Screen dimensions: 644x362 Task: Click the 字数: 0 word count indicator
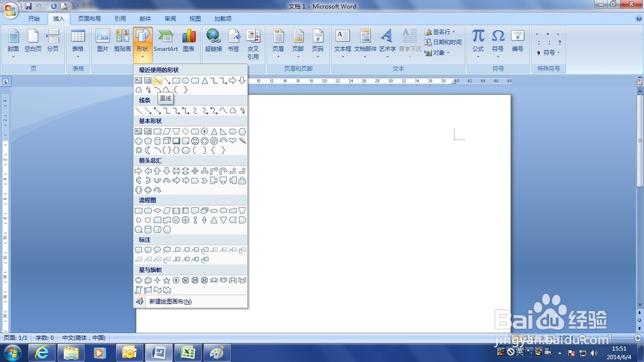point(45,338)
